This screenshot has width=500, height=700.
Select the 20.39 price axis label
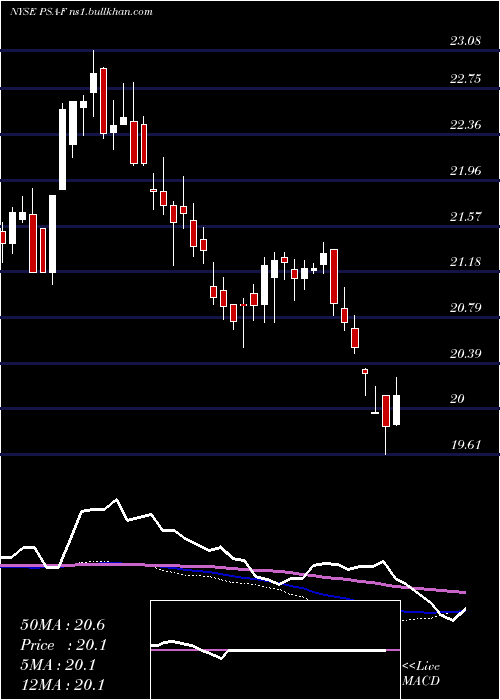pos(465,354)
